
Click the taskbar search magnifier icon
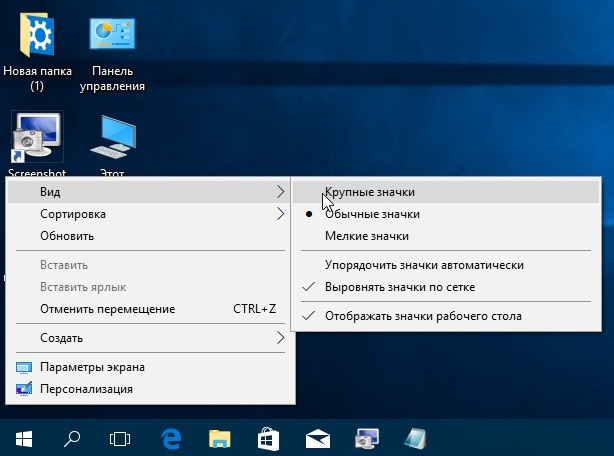(x=72, y=439)
